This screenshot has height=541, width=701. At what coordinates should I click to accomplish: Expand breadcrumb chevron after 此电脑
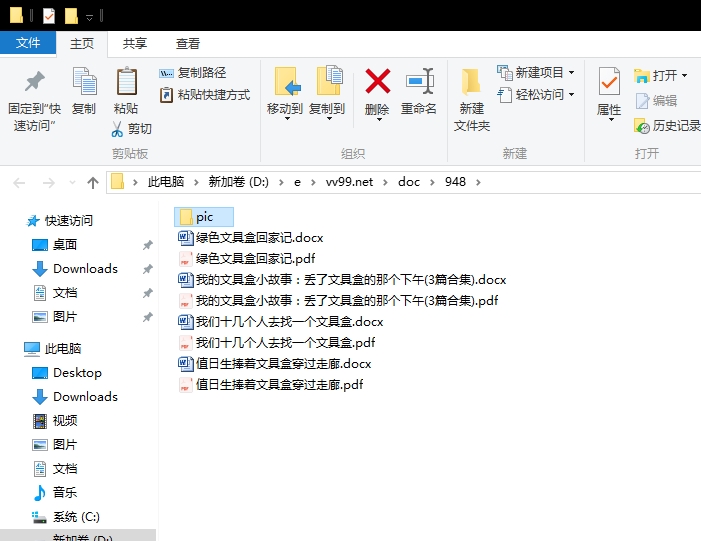196,182
